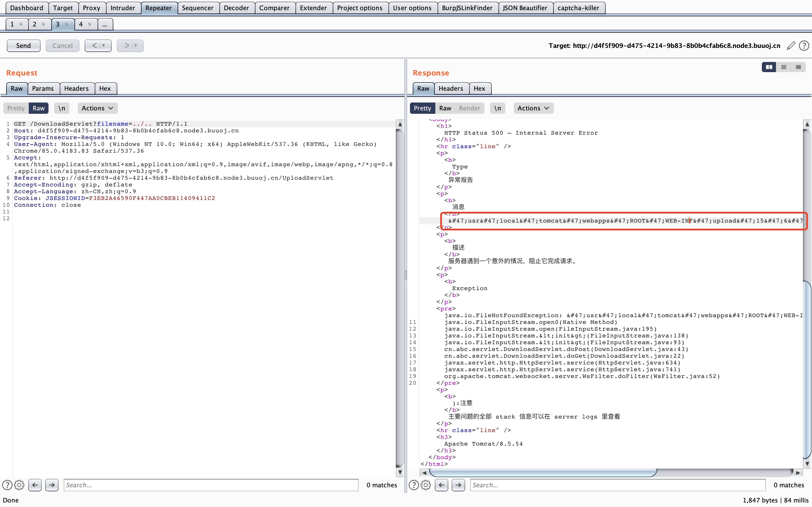Click the pencil icon to edit target
The width and height of the screenshot is (812, 507).
(x=791, y=46)
